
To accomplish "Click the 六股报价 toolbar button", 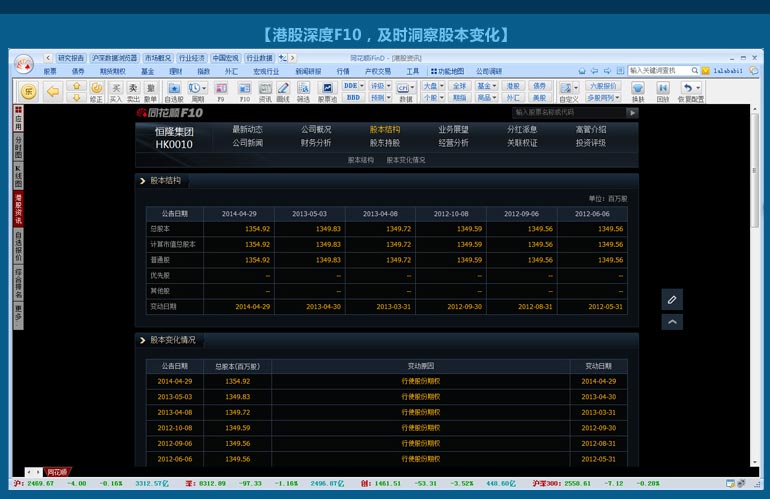I will pyautogui.click(x=604, y=86).
